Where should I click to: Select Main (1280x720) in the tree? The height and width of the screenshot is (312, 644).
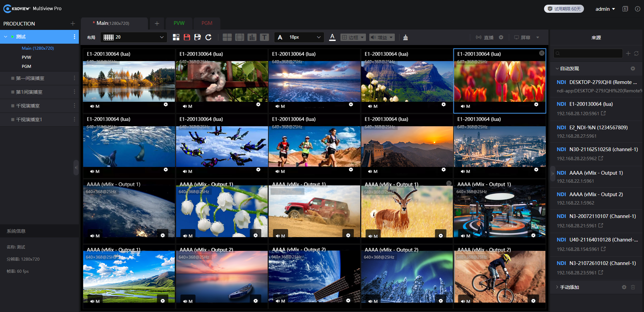pos(38,48)
